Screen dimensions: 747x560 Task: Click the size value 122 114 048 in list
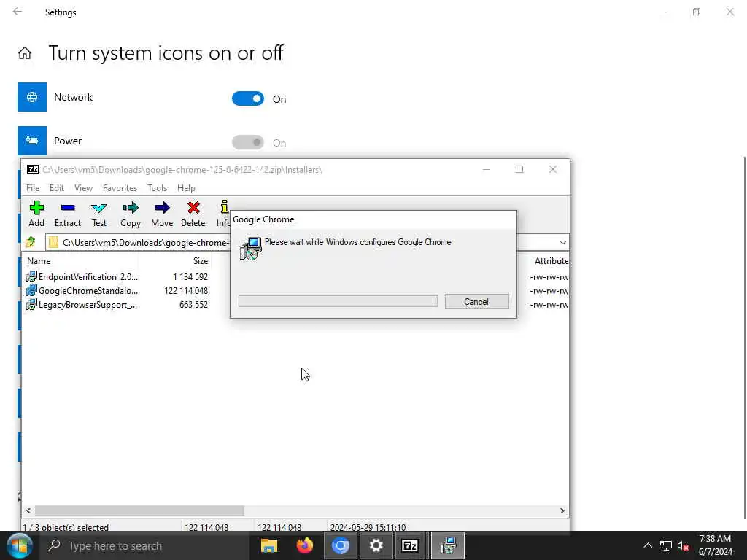coord(186,290)
